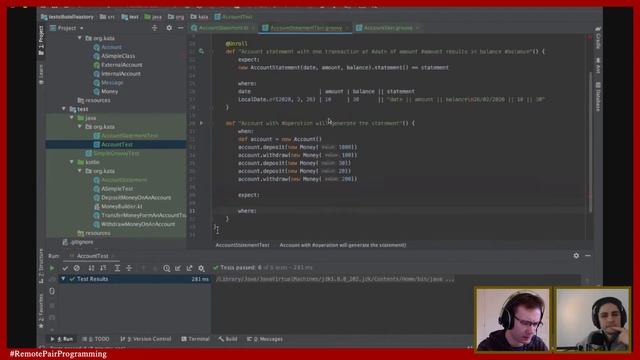
Task: Expand all test results
Action: [x=117, y=268]
